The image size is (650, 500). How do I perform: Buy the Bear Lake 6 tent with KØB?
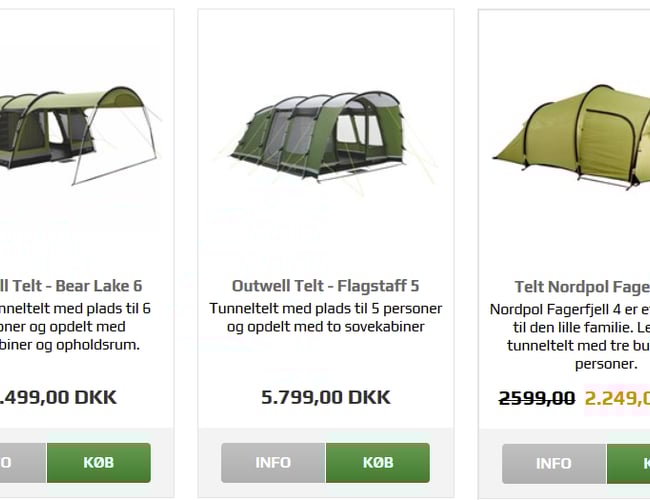(98, 463)
